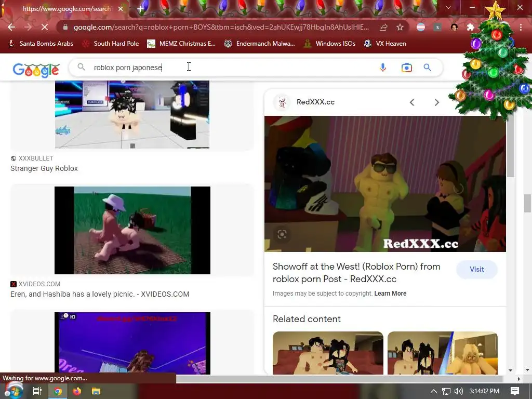Click the RedXXX.cc source name
The height and width of the screenshot is (399, 532).
[315, 102]
